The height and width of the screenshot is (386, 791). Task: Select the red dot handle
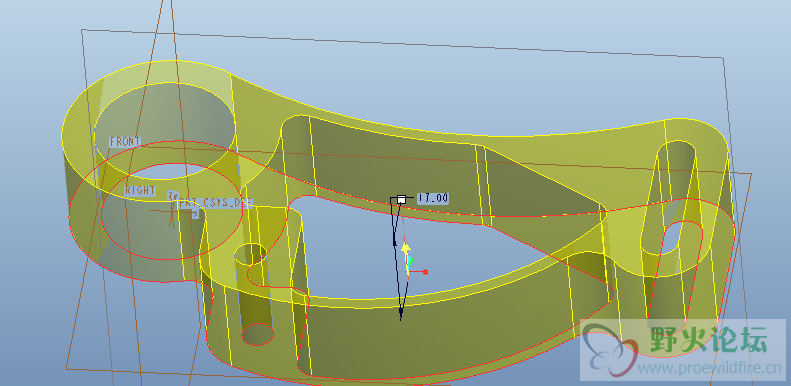(426, 272)
